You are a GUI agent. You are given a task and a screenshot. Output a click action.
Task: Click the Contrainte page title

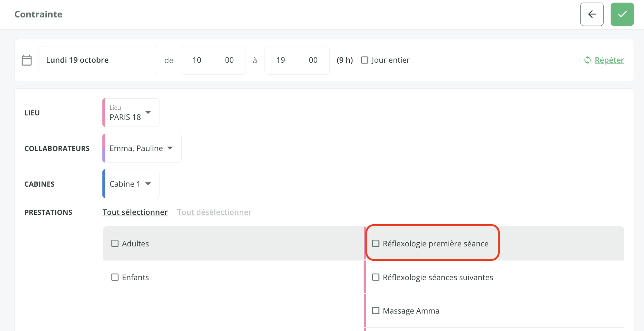[38, 14]
